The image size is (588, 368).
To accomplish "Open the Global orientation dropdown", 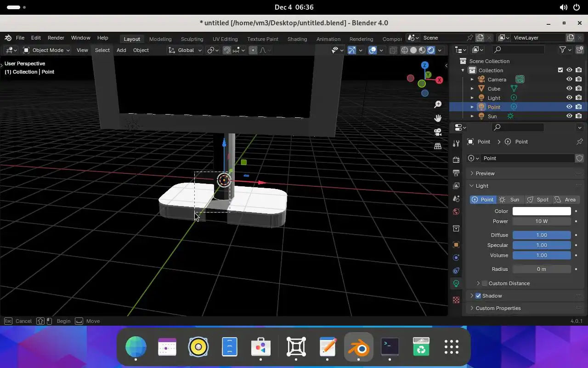I will [185, 50].
